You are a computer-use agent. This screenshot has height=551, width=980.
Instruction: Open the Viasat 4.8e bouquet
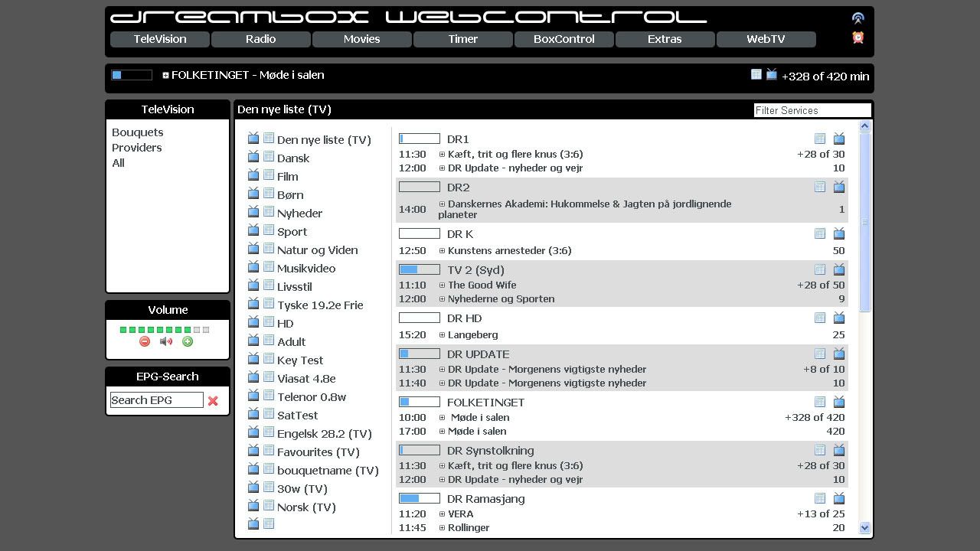pyautogui.click(x=306, y=379)
